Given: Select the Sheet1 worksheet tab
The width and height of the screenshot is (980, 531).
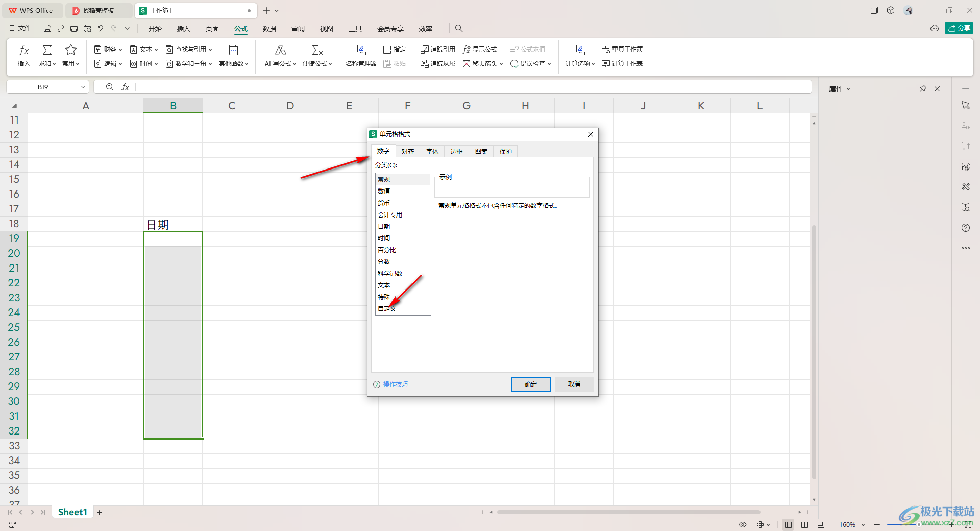Looking at the screenshot, I should click(72, 512).
